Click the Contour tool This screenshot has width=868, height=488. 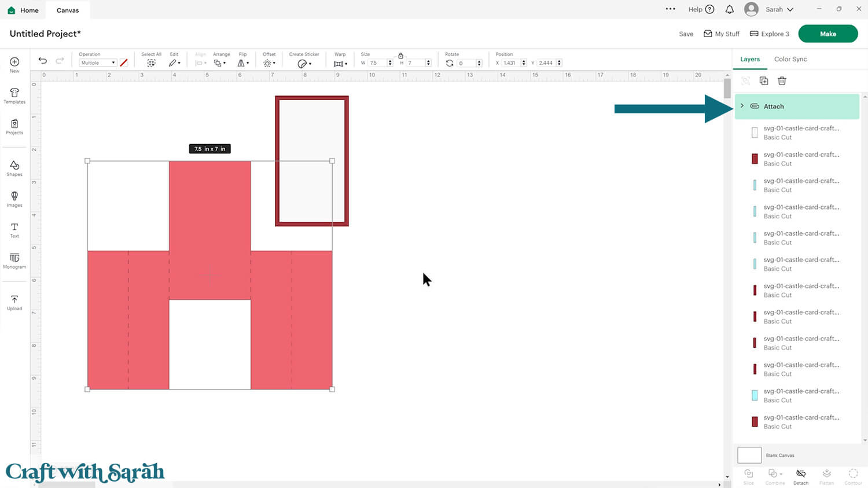(853, 476)
